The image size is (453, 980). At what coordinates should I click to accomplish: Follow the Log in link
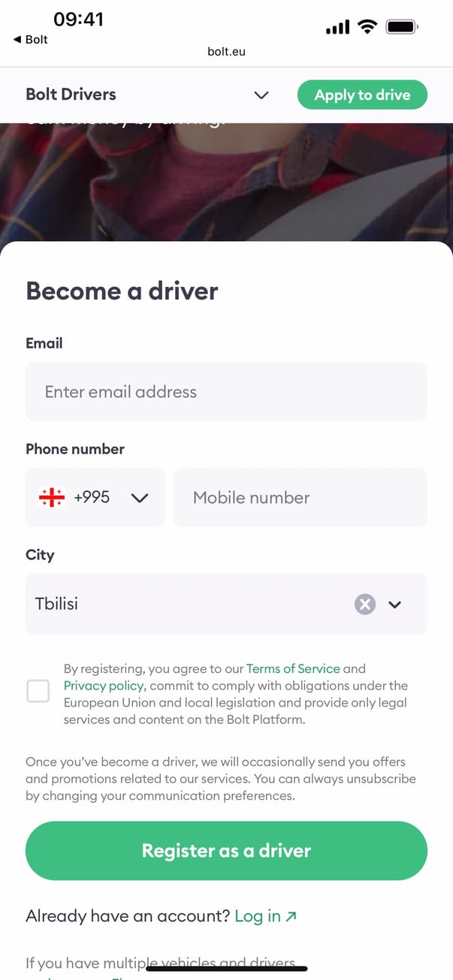pyautogui.click(x=258, y=916)
